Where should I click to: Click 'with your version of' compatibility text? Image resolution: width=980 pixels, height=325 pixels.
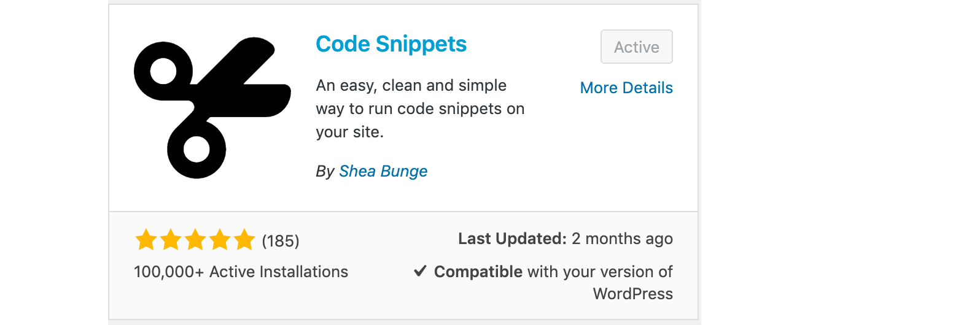599,272
